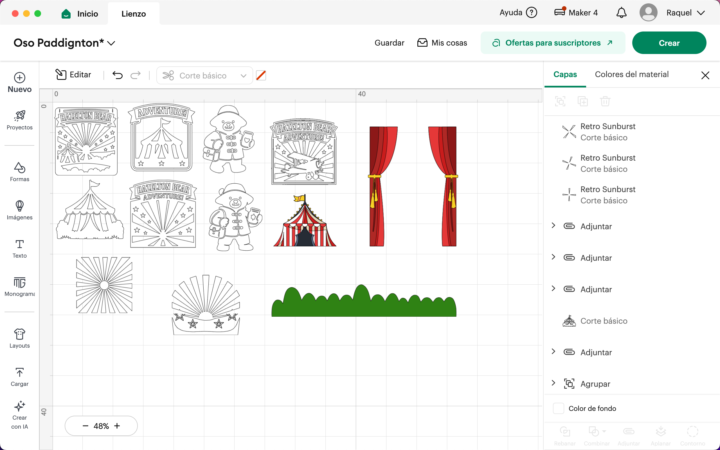Close the layers panel
The width and height of the screenshot is (720, 450).
click(705, 75)
